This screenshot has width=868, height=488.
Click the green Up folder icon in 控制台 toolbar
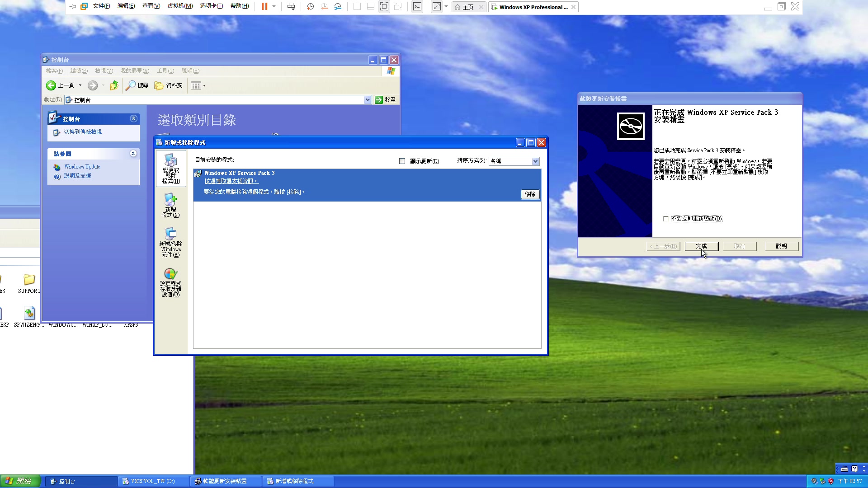pos(114,85)
